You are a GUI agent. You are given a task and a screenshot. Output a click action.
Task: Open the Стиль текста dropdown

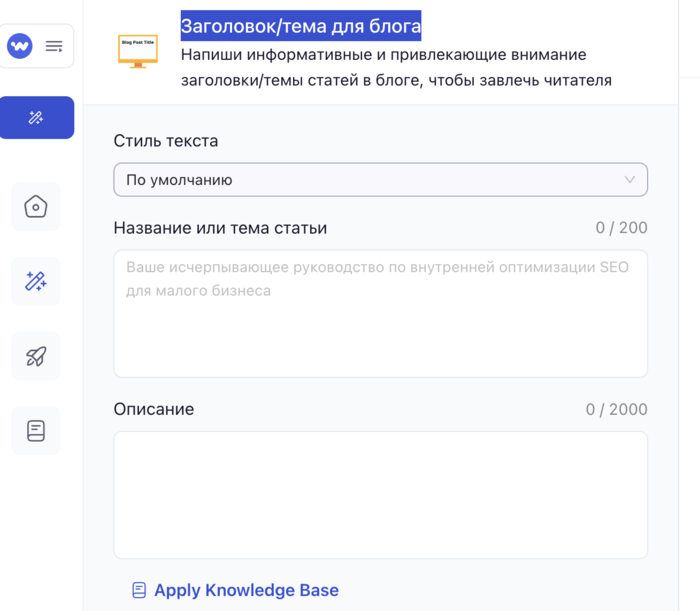click(x=380, y=180)
